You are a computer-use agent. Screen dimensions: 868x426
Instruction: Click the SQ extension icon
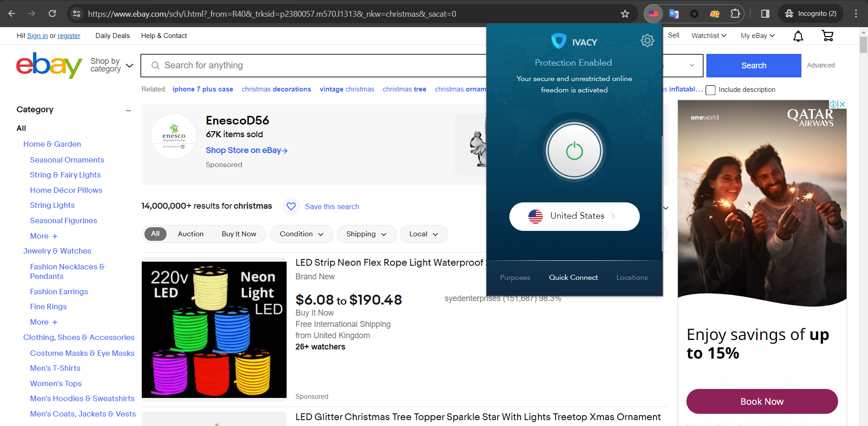pos(715,14)
